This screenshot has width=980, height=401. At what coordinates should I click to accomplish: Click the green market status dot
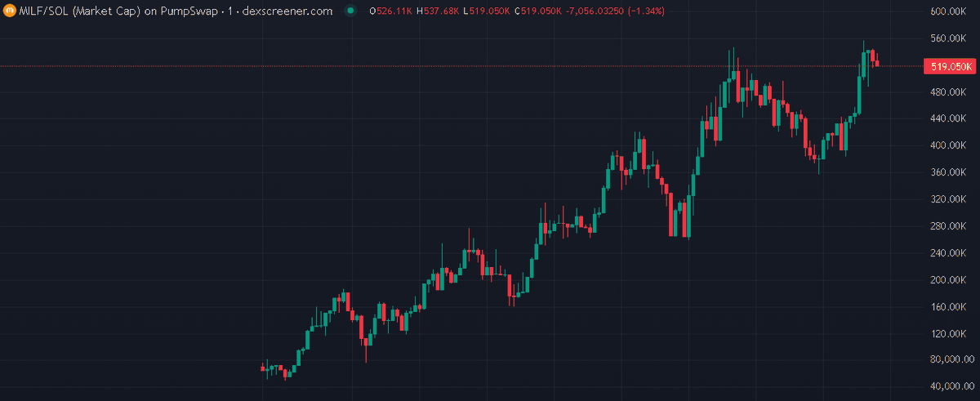coord(350,11)
